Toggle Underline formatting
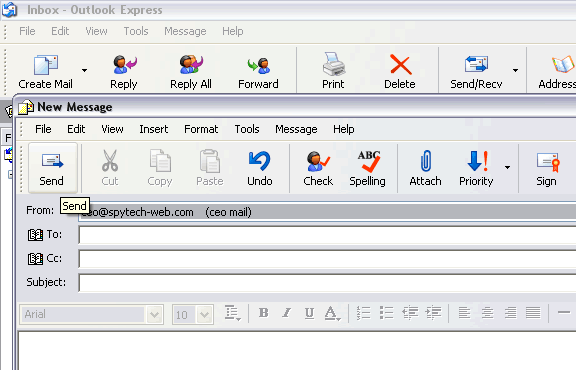Viewport: 576px width, 370px height. coord(309,313)
